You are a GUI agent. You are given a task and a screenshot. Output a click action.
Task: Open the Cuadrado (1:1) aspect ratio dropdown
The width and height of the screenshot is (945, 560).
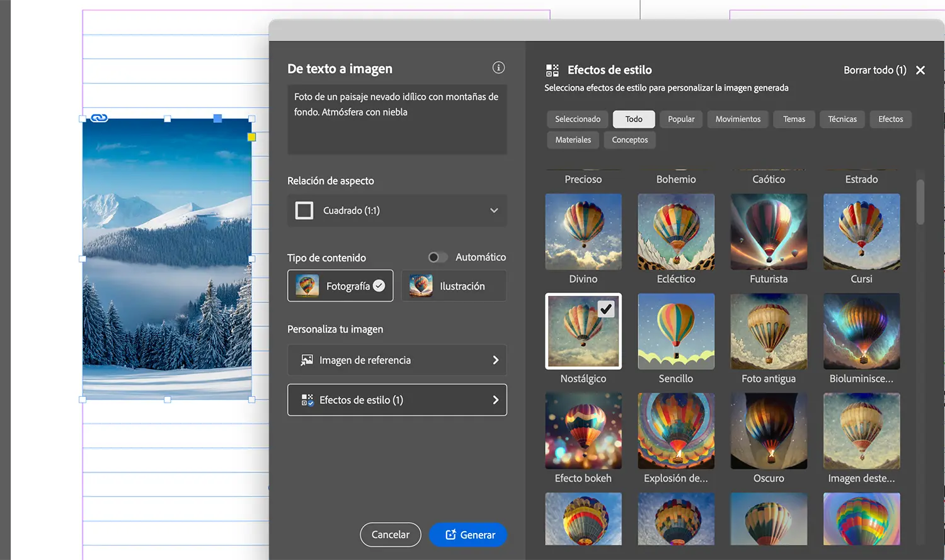pos(397,210)
